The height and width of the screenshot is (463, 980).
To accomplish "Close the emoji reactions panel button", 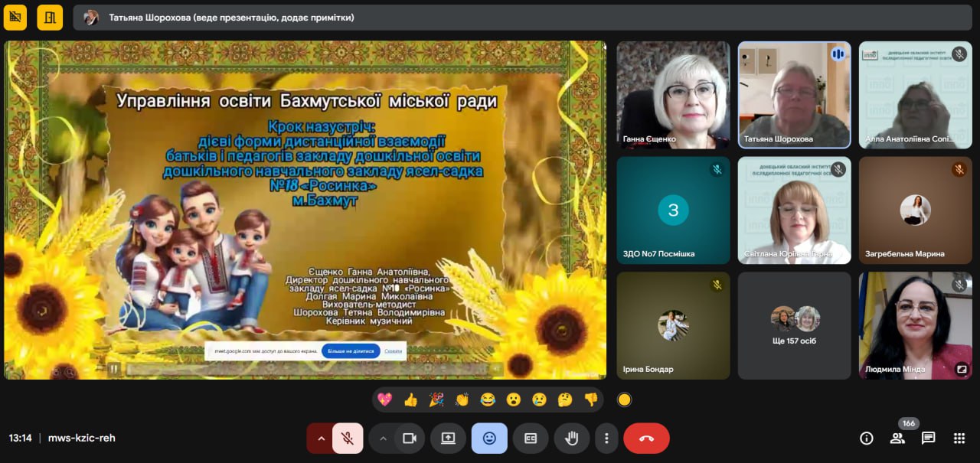I will (x=489, y=439).
